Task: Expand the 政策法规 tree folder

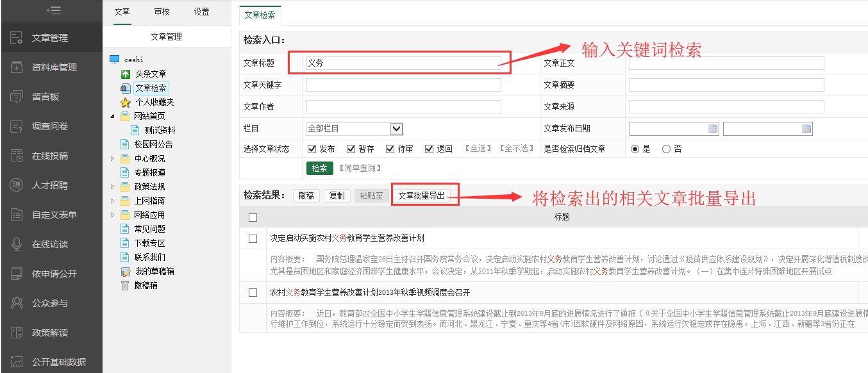Action: (x=113, y=187)
